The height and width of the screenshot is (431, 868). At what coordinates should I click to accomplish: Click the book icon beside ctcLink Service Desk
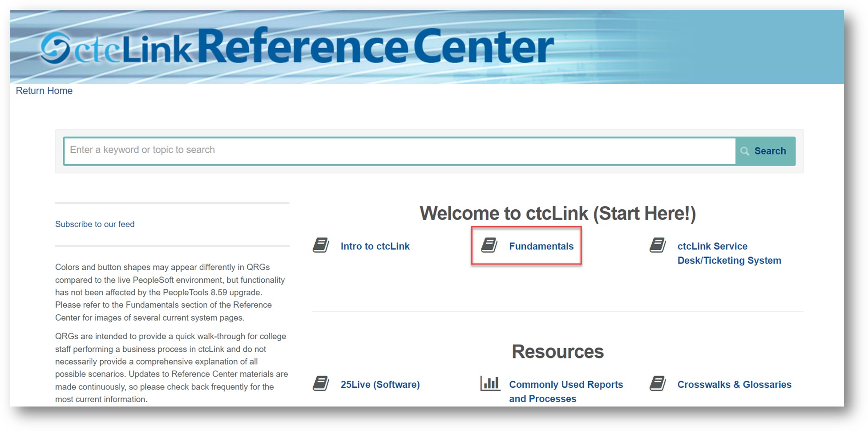[658, 245]
